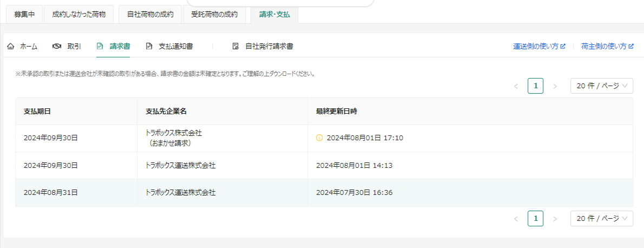The width and height of the screenshot is (644, 248).
Task: Click the external link icon after 運送側の使い方
Action: pos(563,47)
